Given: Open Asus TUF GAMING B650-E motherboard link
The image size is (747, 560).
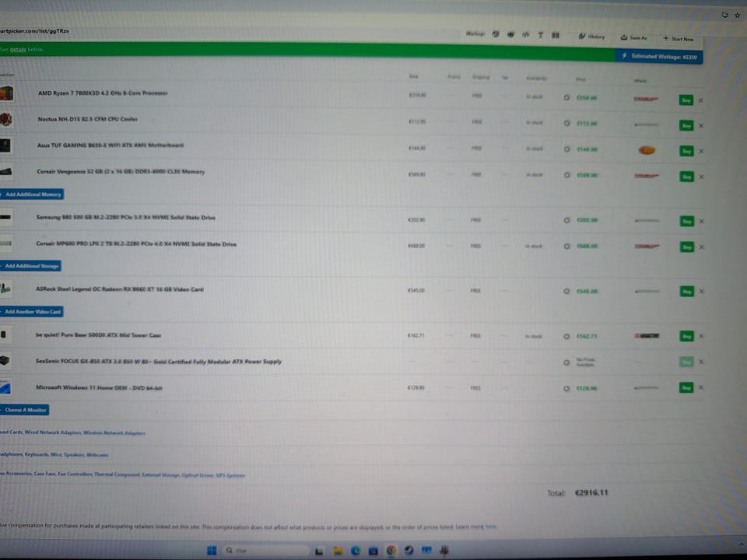Looking at the screenshot, I should [x=110, y=145].
